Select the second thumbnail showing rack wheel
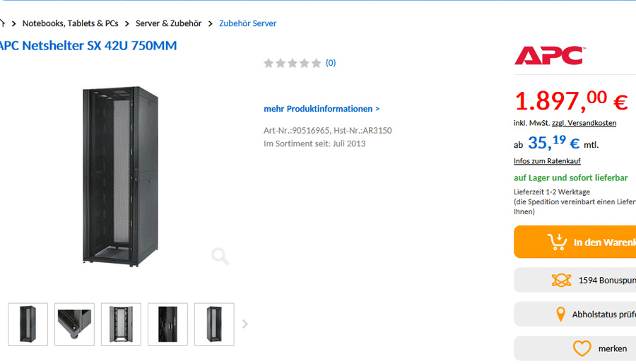This screenshot has height=364, width=636. 75,324
